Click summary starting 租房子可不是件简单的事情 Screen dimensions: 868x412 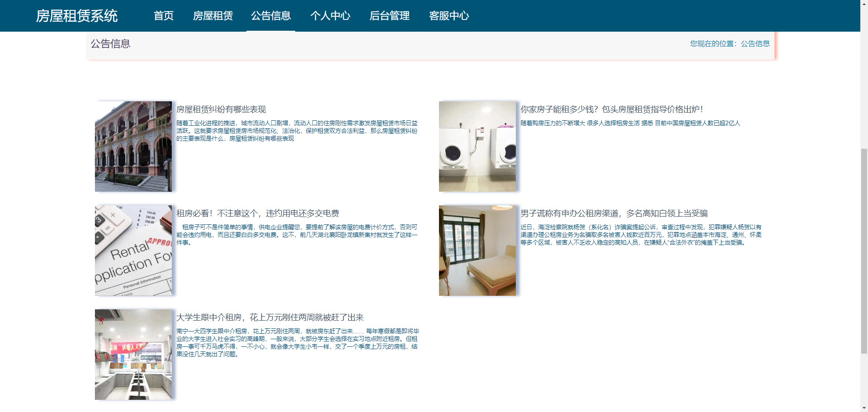pyautogui.click(x=297, y=235)
